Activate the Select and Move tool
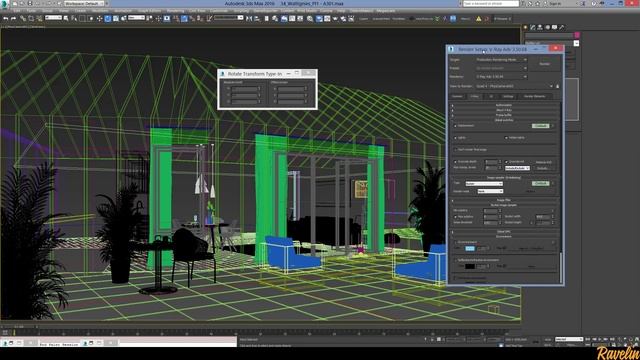 (x=100, y=18)
